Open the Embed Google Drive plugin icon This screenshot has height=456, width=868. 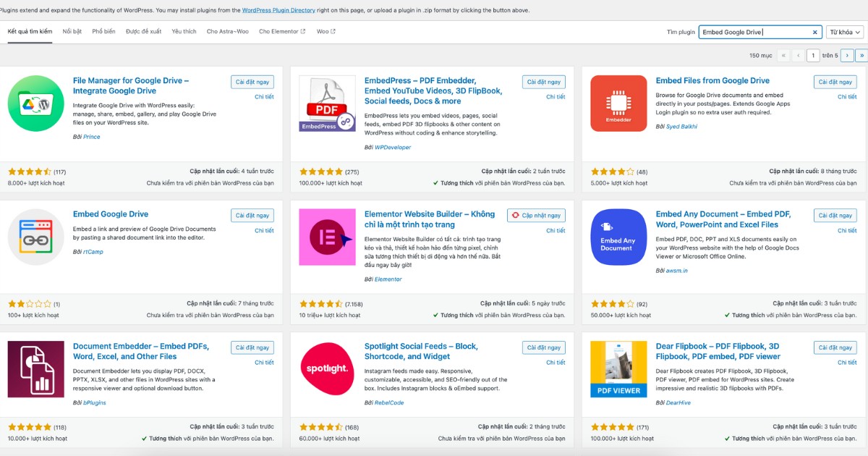[x=36, y=237]
